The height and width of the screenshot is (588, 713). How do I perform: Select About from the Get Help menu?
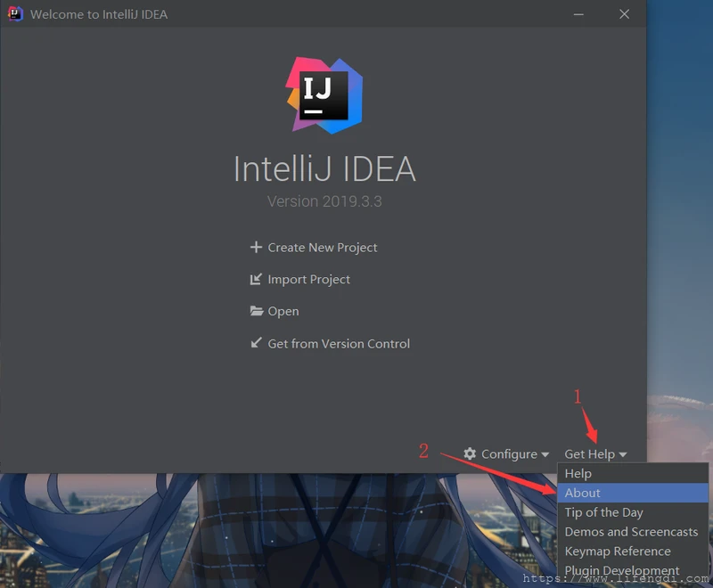[x=583, y=493]
